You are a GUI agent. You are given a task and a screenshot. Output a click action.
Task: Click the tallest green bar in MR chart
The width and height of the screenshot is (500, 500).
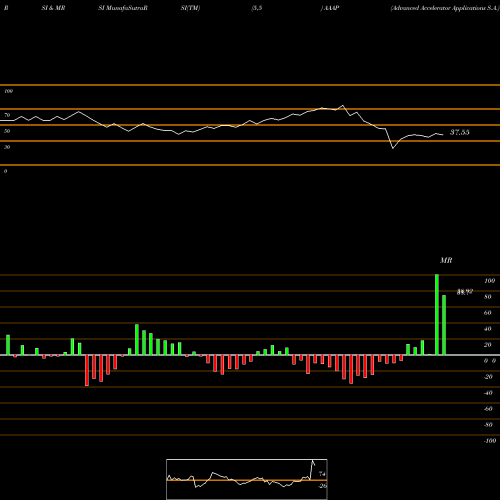pyautogui.click(x=437, y=315)
